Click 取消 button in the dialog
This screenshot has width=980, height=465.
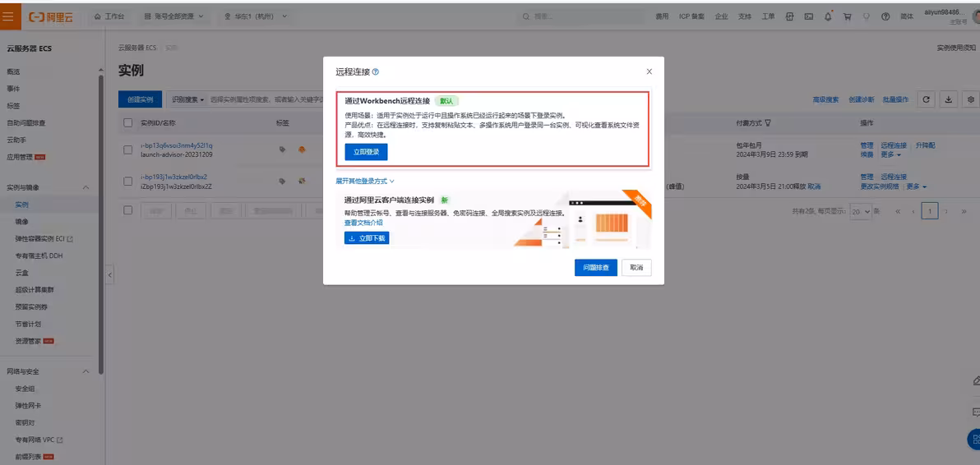[637, 267]
